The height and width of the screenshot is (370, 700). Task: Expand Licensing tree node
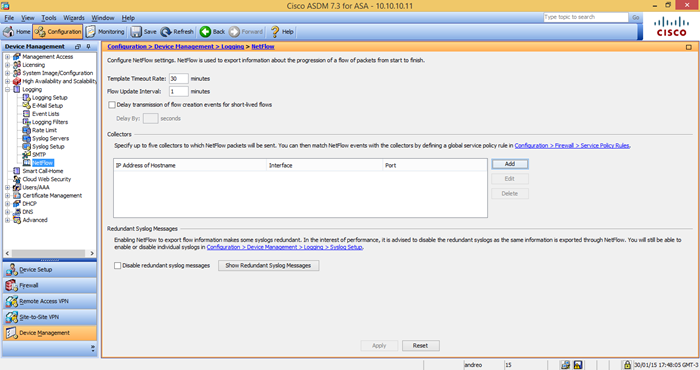click(x=7, y=65)
